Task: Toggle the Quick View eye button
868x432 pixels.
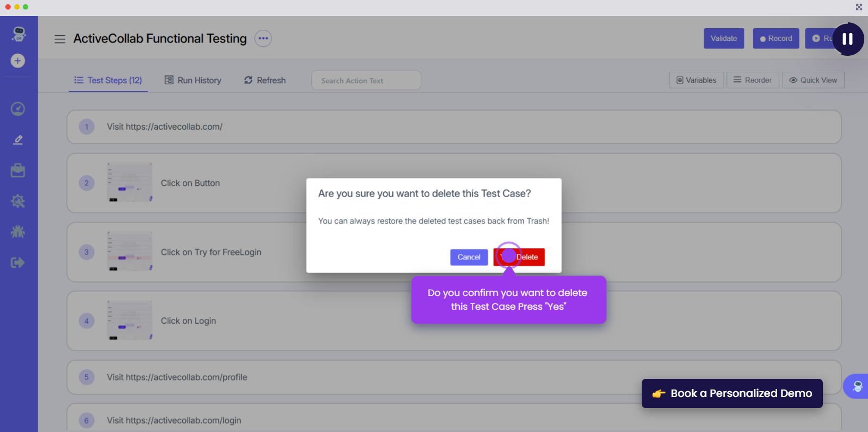Action: 813,80
